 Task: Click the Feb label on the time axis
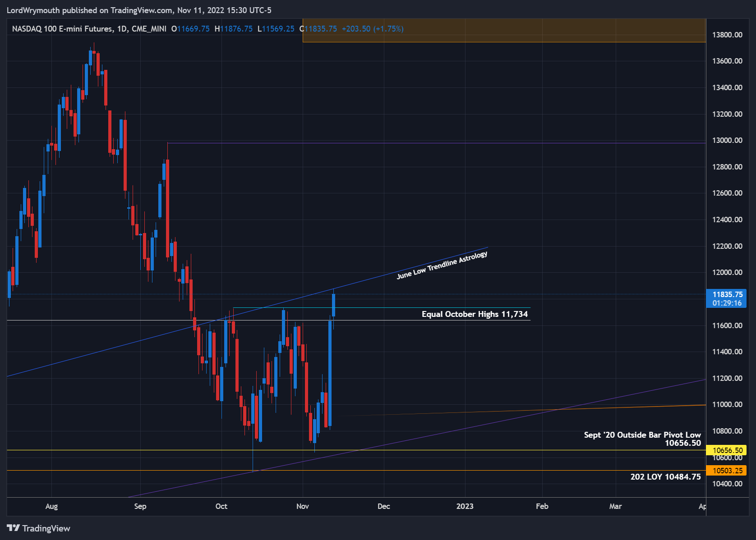(x=542, y=506)
